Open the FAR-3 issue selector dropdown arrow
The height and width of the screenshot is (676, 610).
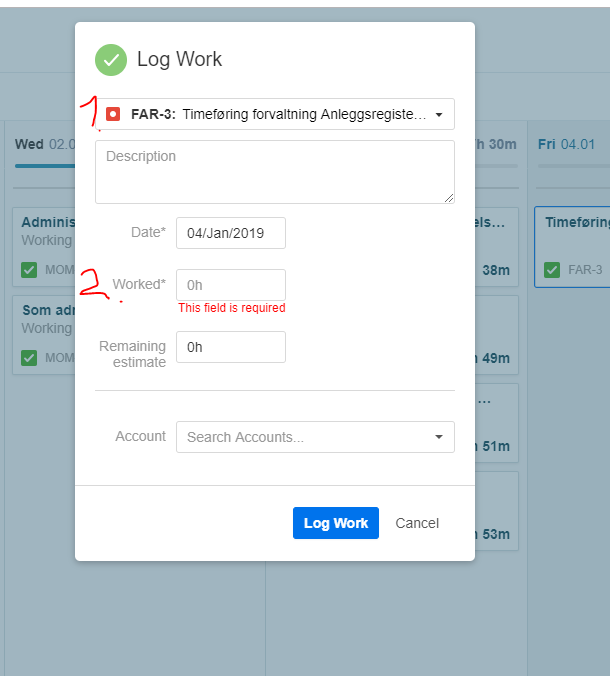click(x=439, y=115)
